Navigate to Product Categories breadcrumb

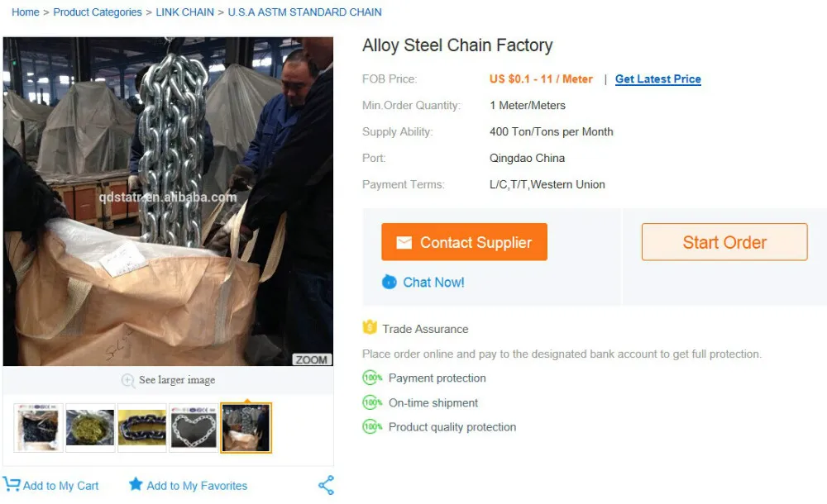tap(98, 12)
